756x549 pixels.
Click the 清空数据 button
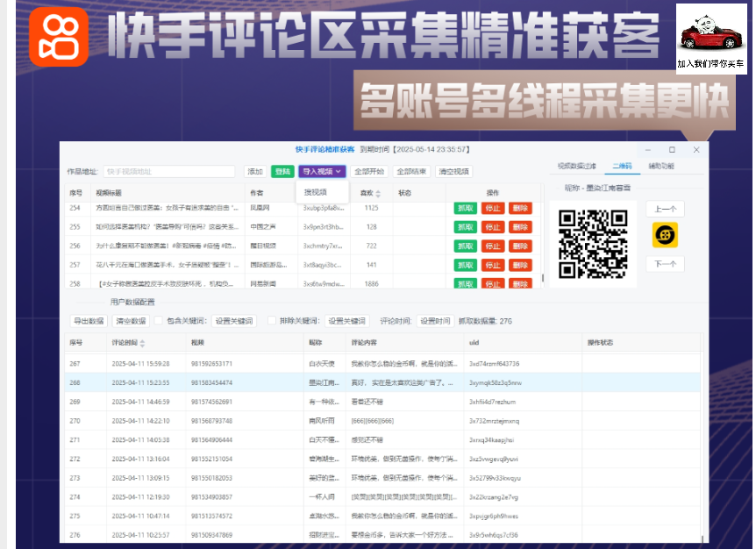131,321
